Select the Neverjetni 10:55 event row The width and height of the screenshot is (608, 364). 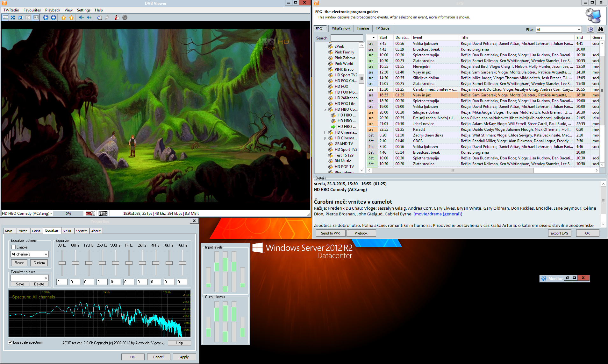[x=484, y=66]
